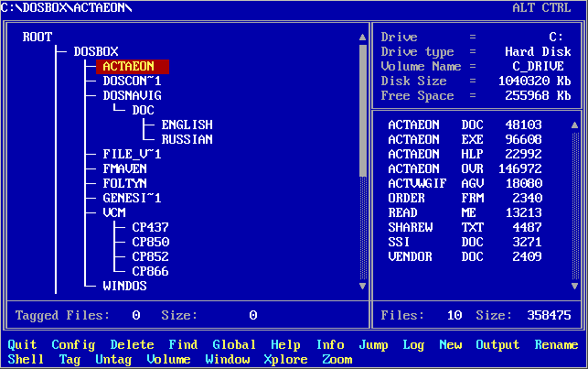Click the Tagged Files count

136,315
